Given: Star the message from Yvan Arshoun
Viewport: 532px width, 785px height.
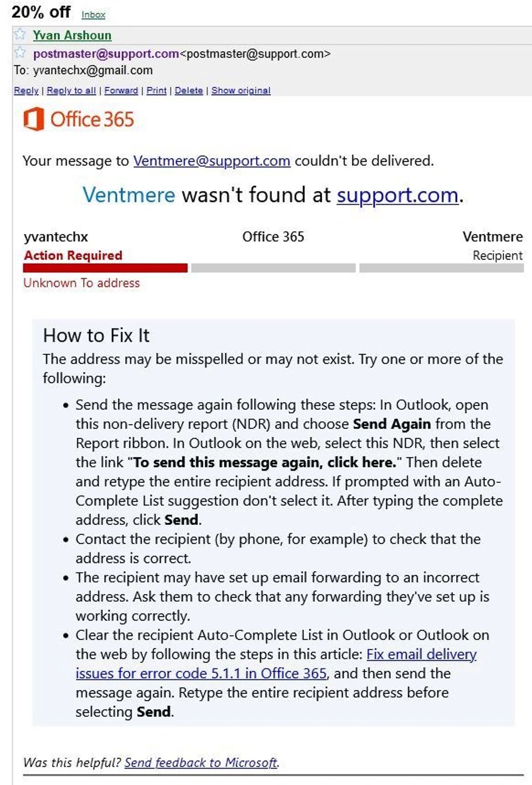Looking at the screenshot, I should tap(20, 34).
